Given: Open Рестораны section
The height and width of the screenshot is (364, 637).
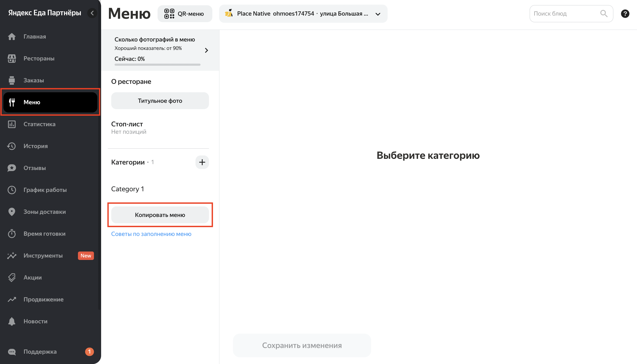Looking at the screenshot, I should (x=50, y=59).
